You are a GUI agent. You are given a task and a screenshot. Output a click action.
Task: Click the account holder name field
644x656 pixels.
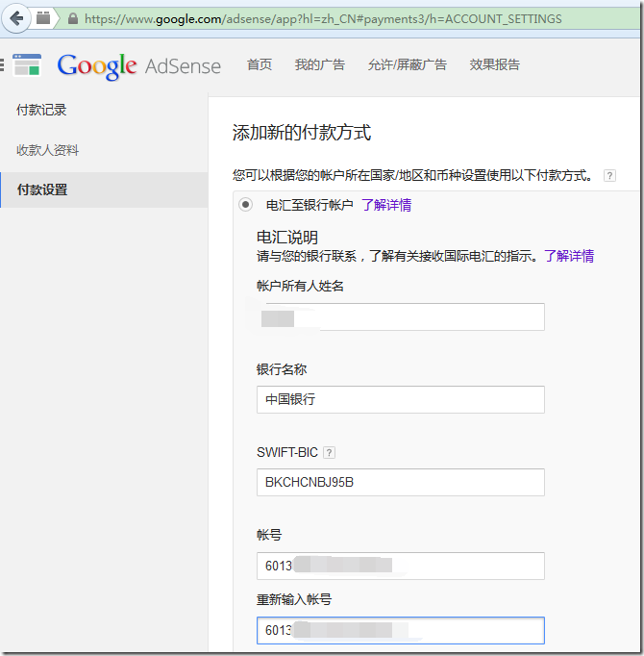click(401, 317)
